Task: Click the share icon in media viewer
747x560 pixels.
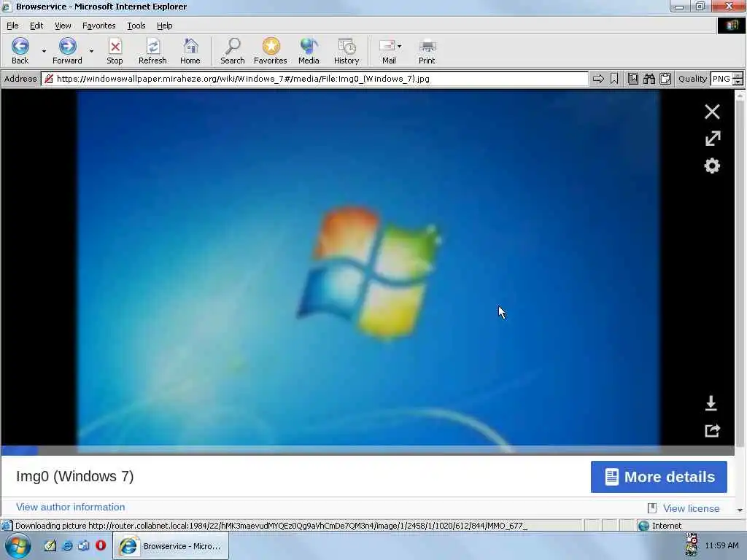Action: click(x=712, y=430)
